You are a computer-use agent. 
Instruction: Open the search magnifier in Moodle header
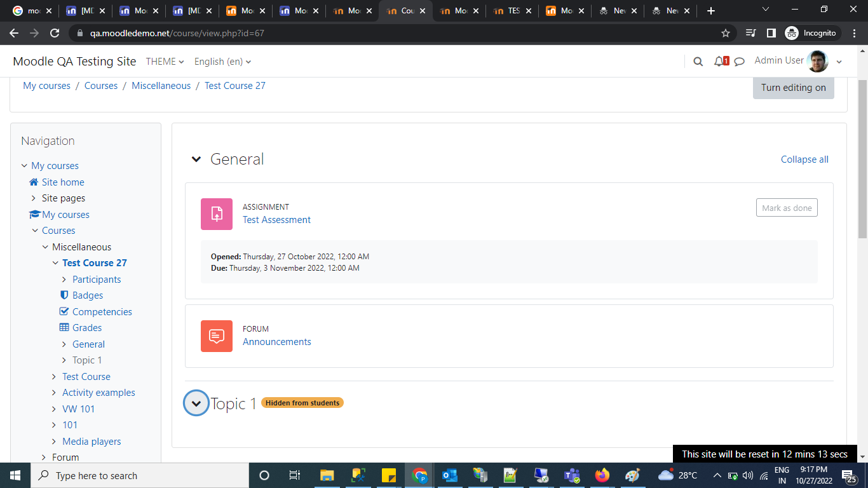[x=698, y=62]
